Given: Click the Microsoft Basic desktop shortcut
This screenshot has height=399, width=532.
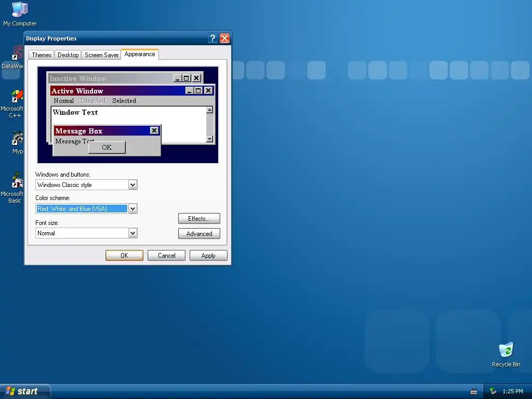Looking at the screenshot, I should [x=12, y=188].
